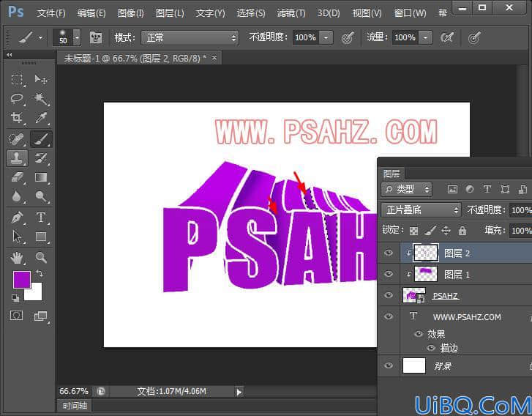This screenshot has height=416, width=532.
Task: Select the Magic Wand tool
Action: [x=41, y=98]
